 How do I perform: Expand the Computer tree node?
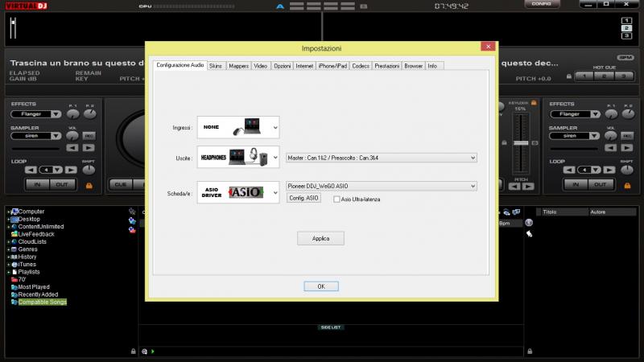(x=8, y=212)
